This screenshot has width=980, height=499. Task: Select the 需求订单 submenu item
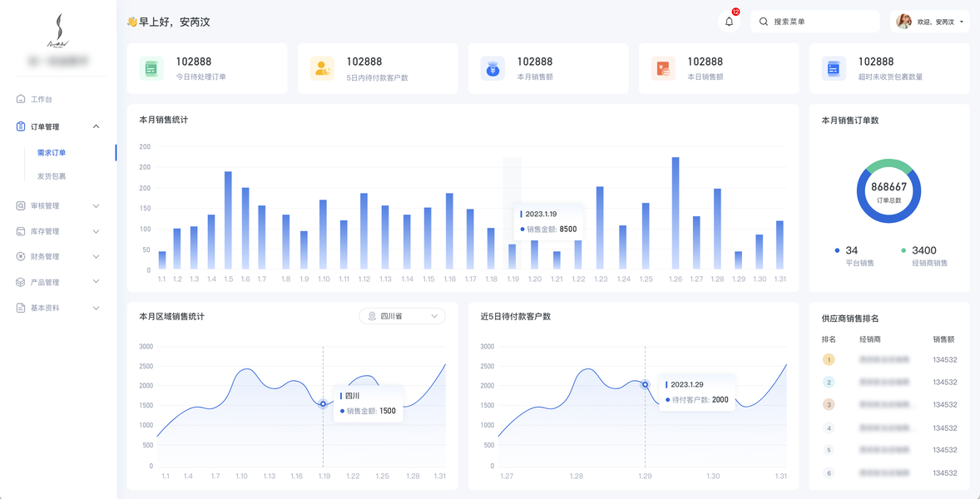point(52,152)
